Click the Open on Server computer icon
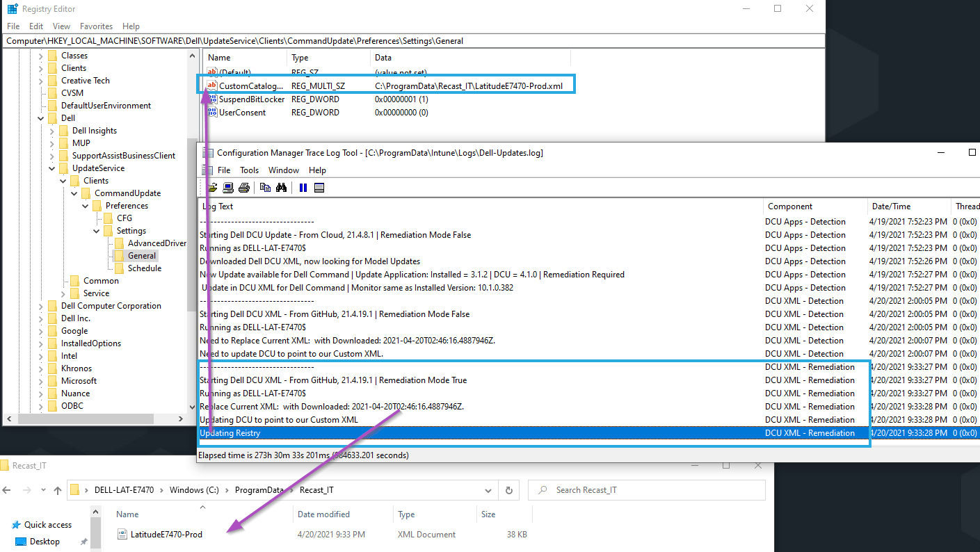980x552 pixels. pyautogui.click(x=228, y=188)
